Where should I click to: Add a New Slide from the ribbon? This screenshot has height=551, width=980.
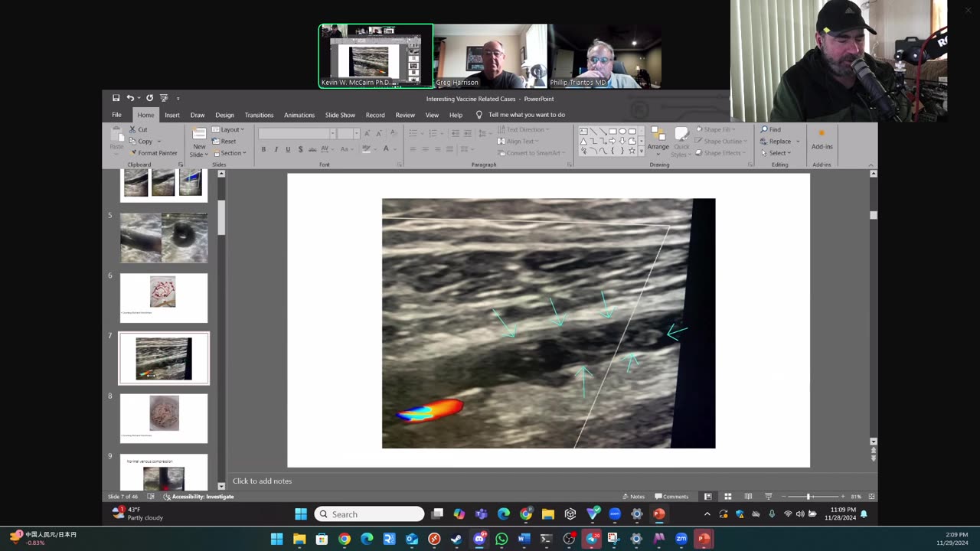point(199,142)
